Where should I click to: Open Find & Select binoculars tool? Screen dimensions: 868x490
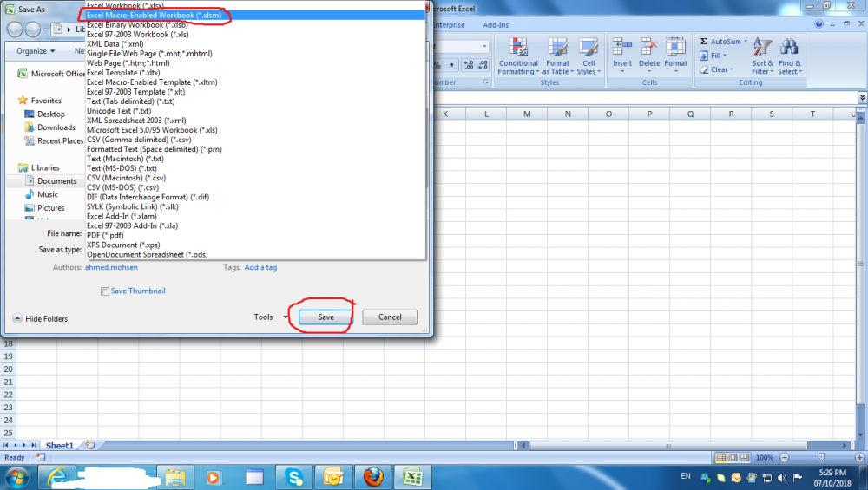(x=789, y=56)
